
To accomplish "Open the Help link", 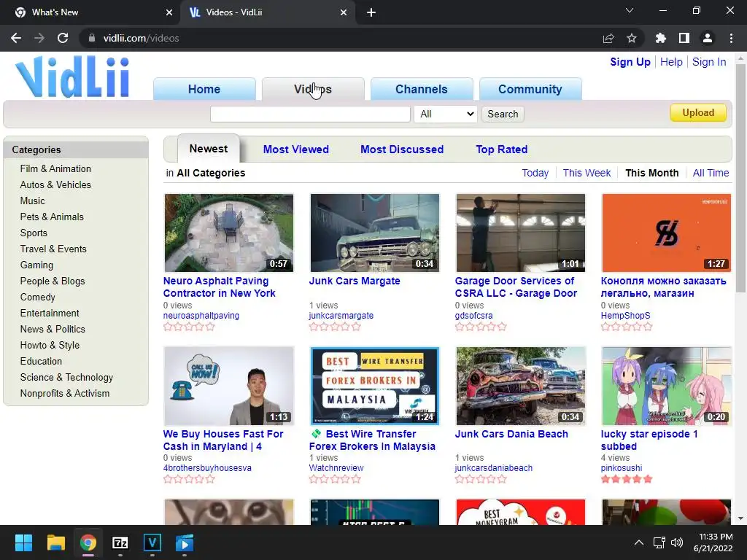I will coord(671,62).
